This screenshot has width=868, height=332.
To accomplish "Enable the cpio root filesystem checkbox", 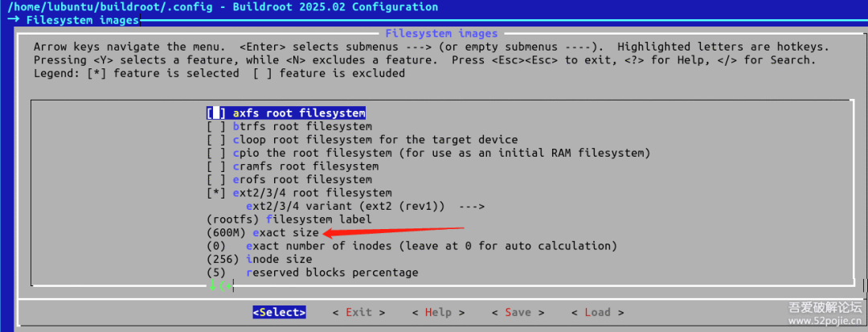I will 216,154.
